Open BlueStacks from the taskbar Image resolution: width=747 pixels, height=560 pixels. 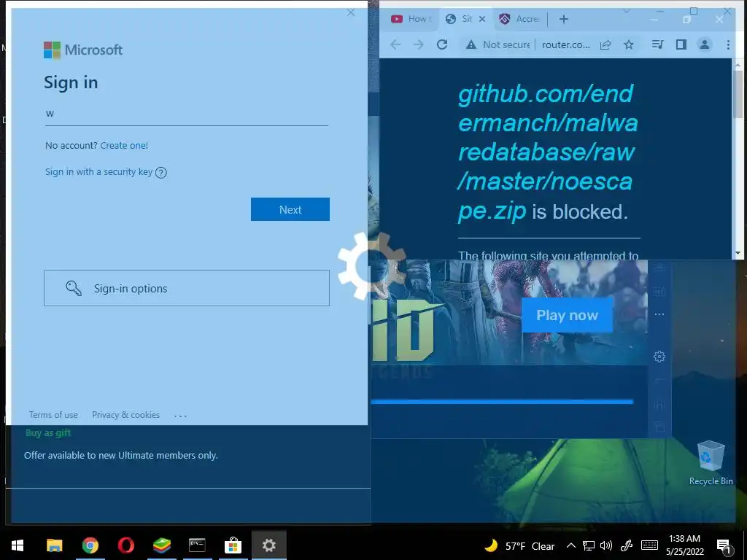161,545
